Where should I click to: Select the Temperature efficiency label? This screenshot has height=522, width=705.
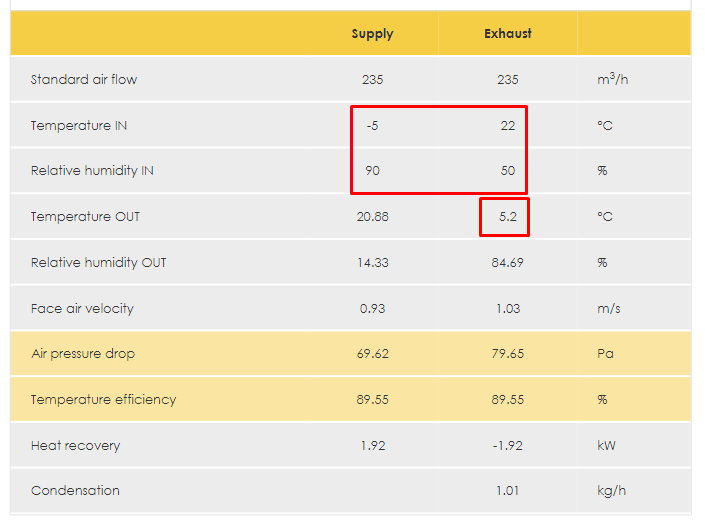click(103, 400)
